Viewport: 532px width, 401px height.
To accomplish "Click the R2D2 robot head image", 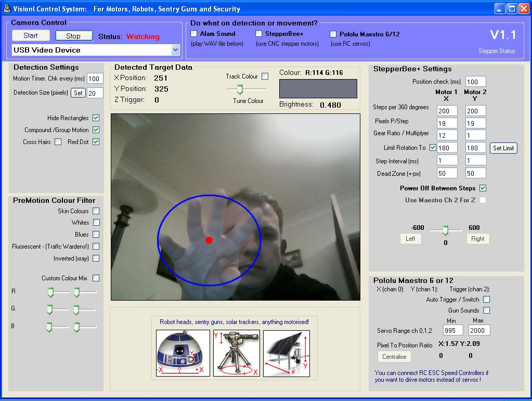I will 181,352.
